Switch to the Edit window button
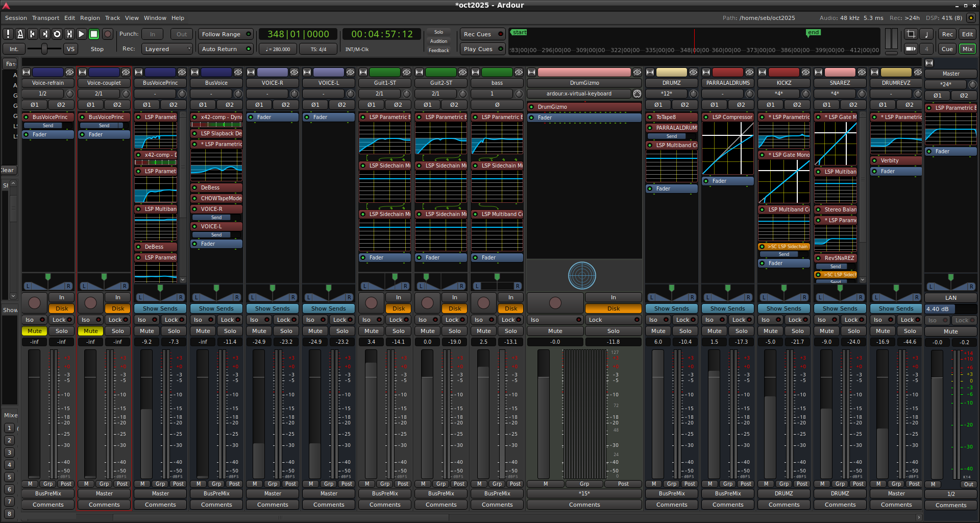Viewport: 980px width, 523px height. click(x=967, y=34)
